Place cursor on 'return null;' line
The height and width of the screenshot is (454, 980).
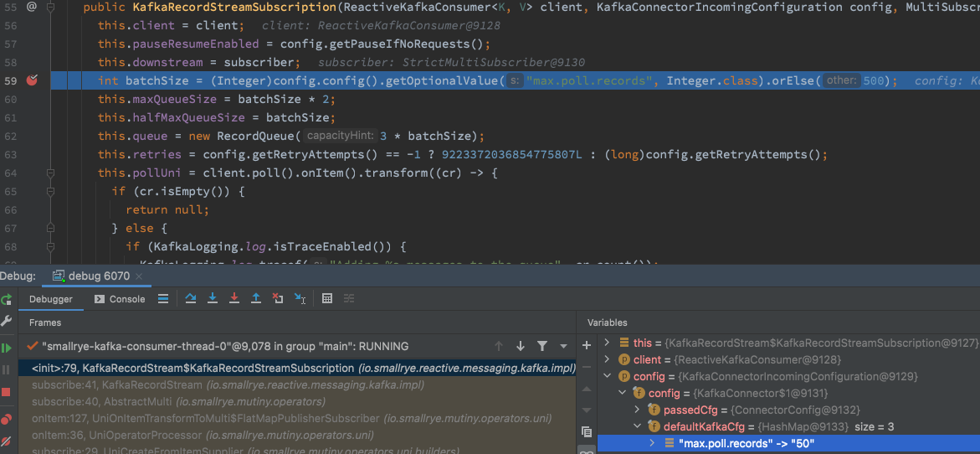[167, 209]
